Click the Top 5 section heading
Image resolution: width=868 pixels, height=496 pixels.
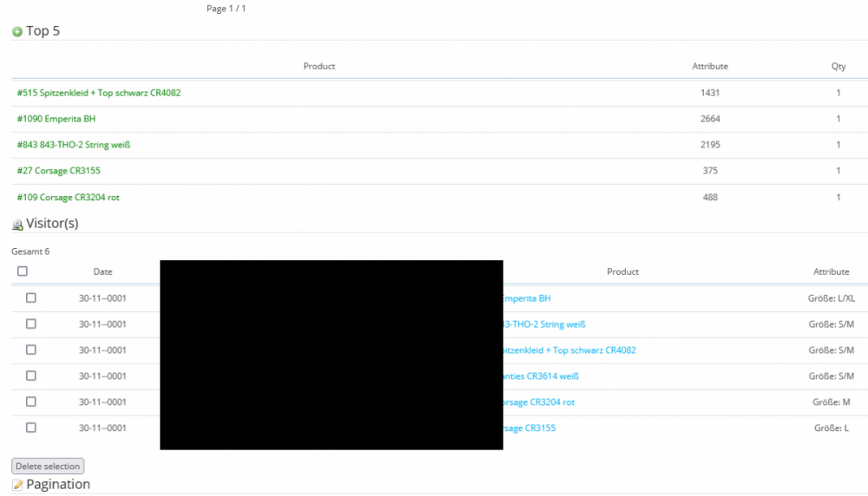[x=43, y=31]
